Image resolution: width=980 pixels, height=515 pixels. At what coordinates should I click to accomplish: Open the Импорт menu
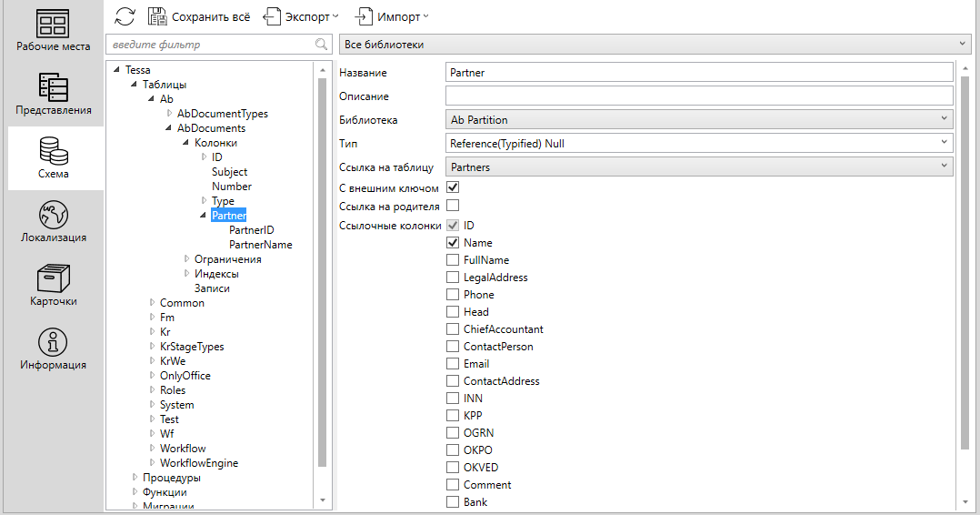[x=392, y=16]
